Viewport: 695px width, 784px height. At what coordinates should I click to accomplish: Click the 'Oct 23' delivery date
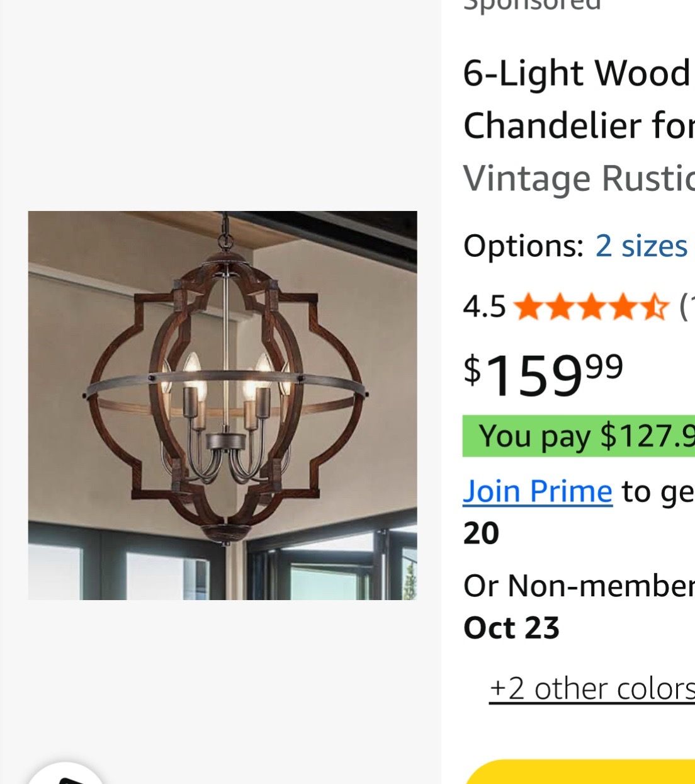coord(511,628)
